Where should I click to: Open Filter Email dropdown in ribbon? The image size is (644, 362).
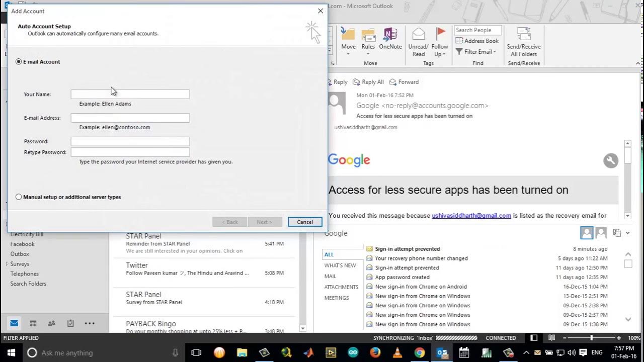pyautogui.click(x=476, y=52)
